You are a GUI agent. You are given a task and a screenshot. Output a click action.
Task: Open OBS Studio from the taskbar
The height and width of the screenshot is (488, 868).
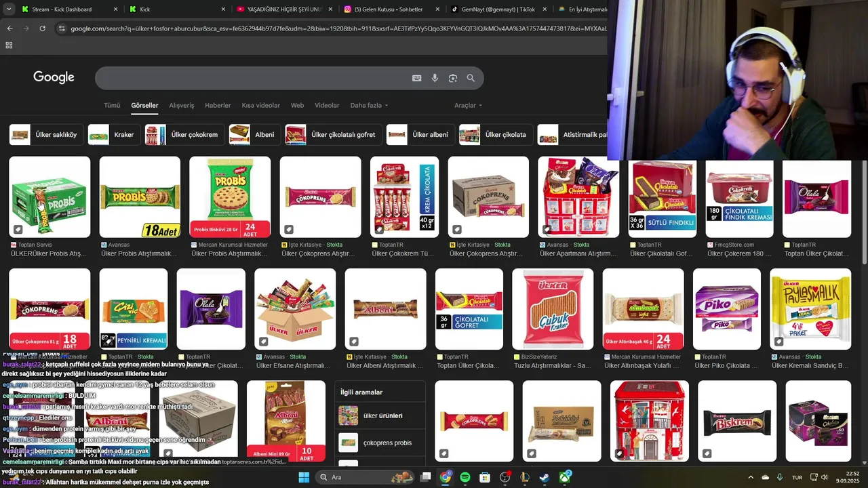click(x=505, y=477)
